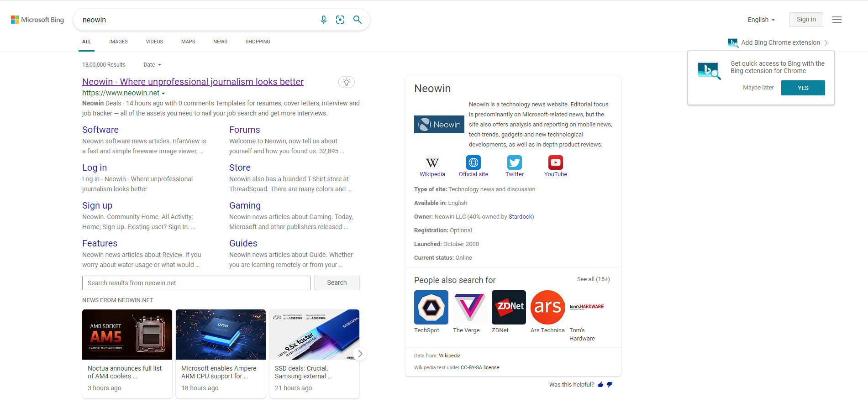Screen dimensions: 868x403
Task: Switch to the MAPS tab
Action: (188, 42)
